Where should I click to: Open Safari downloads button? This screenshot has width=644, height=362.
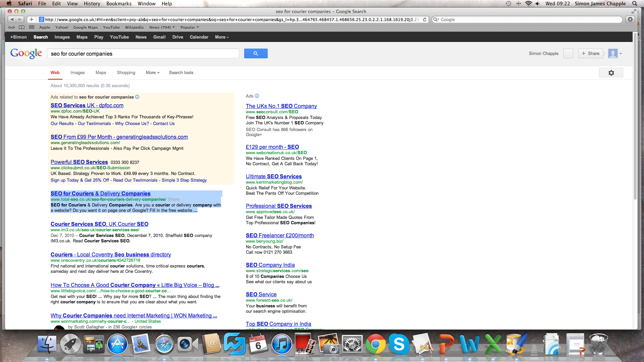630,19
